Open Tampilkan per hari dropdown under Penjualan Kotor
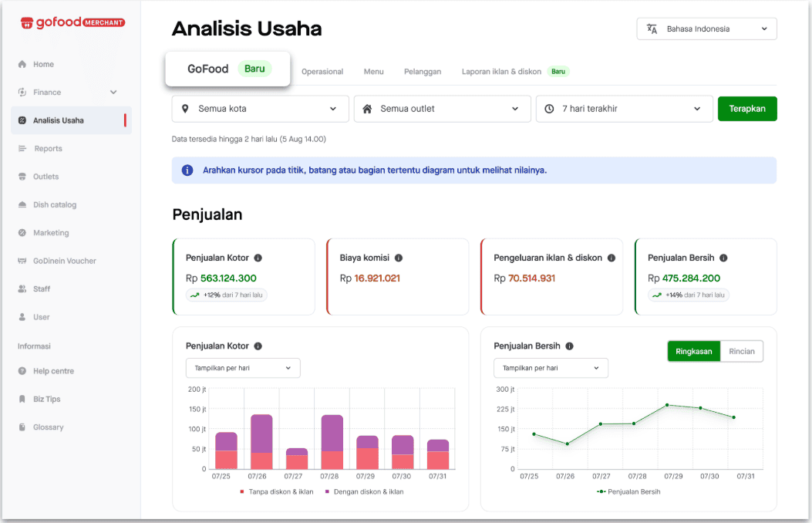The width and height of the screenshot is (812, 523). tap(243, 368)
